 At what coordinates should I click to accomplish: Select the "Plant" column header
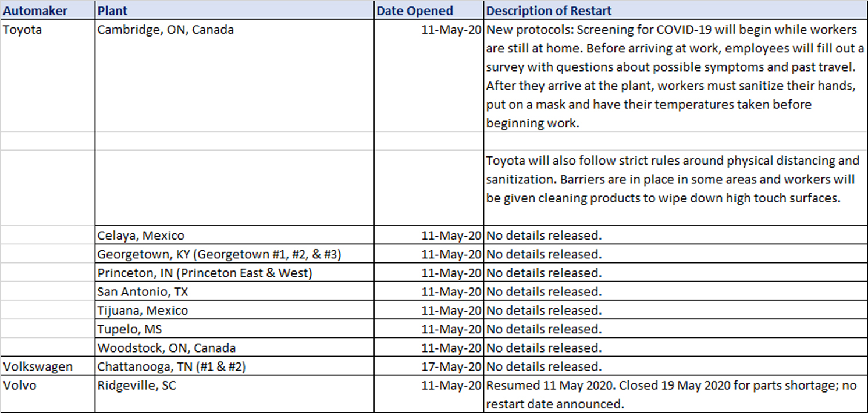(x=113, y=10)
